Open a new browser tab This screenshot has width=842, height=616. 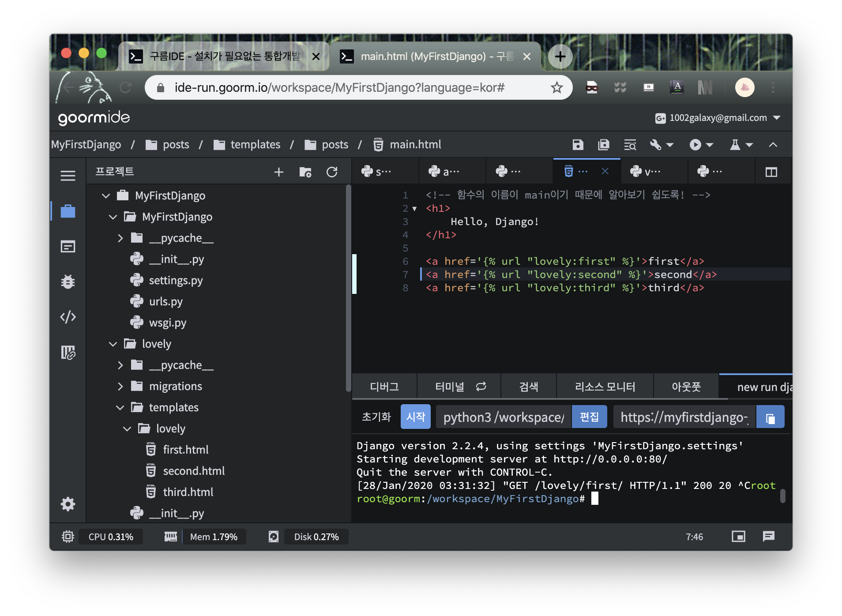(560, 56)
